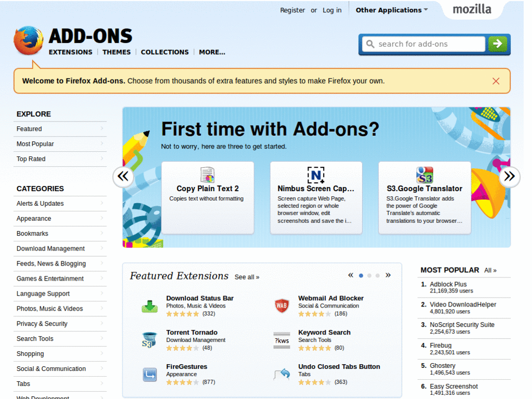
Task: Click chevron next to Featured
Action: pyautogui.click(x=102, y=128)
